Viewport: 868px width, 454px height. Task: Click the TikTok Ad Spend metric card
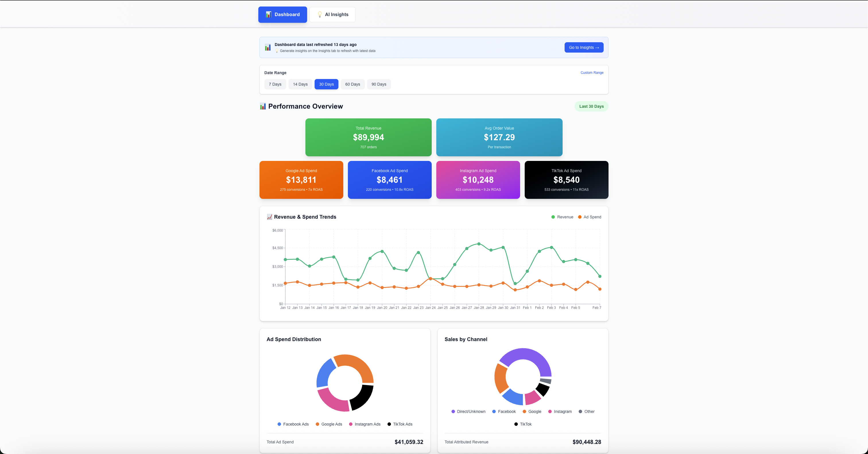[566, 180]
